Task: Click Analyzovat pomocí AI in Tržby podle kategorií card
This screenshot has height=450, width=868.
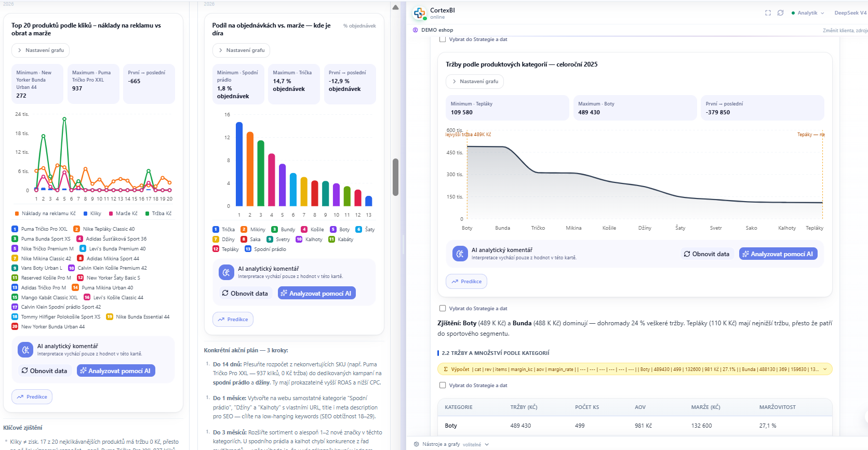Action: (x=778, y=254)
